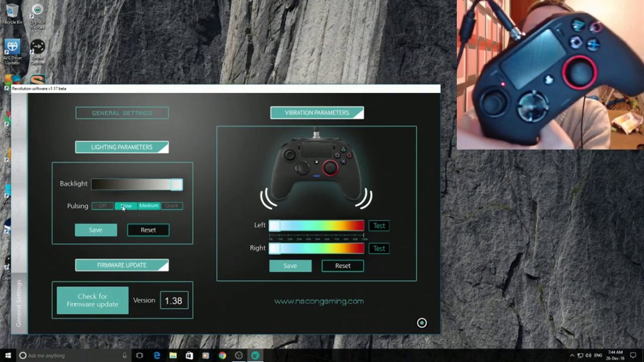This screenshot has height=362, width=644.
Task: Set Pulsing to Off
Action: [102, 206]
